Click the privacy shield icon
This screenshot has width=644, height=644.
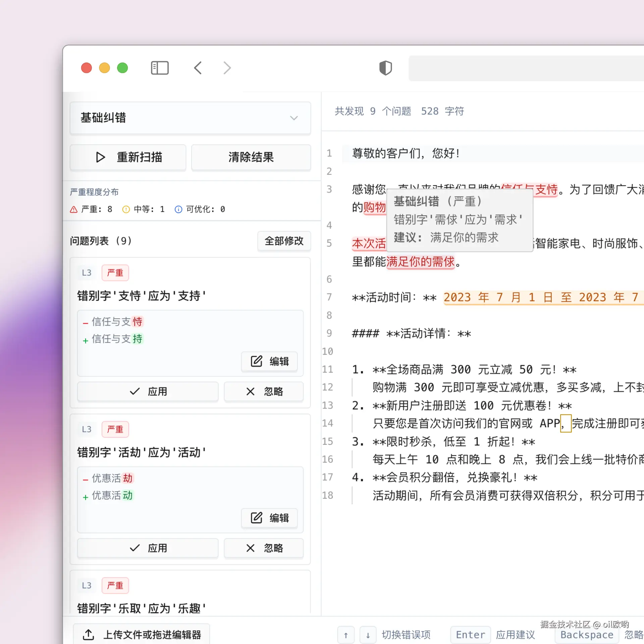click(x=385, y=68)
